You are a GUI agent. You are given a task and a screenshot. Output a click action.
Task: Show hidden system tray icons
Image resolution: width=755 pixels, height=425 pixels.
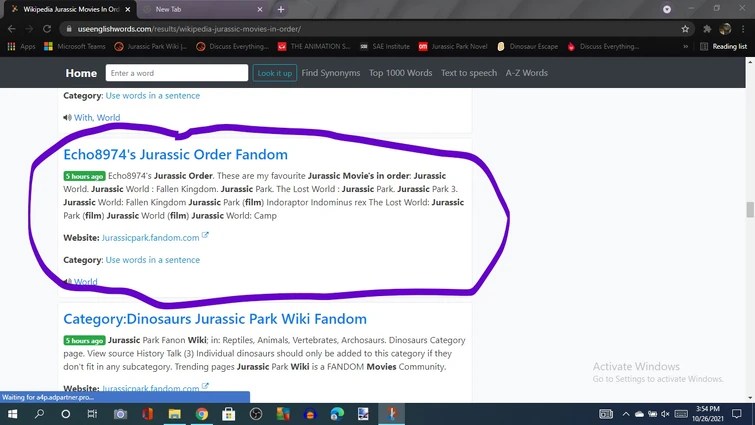pos(625,414)
